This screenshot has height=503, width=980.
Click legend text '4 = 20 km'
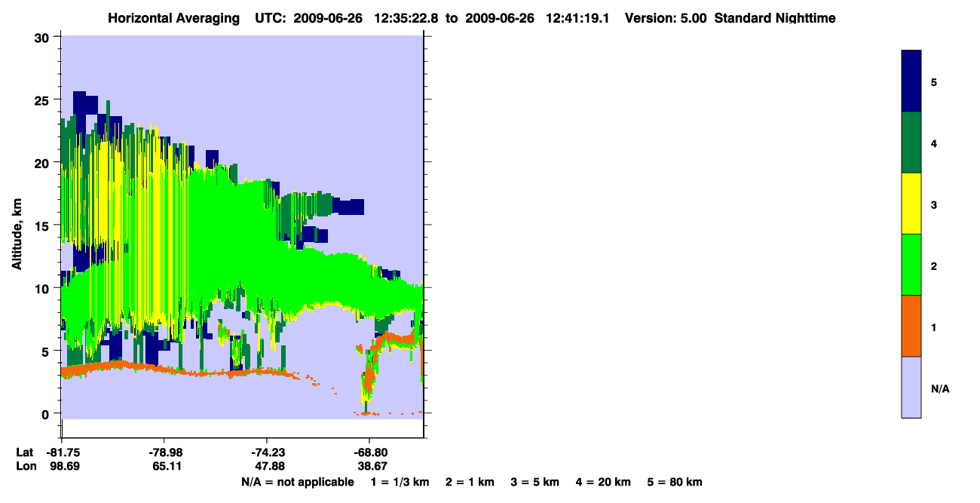[604, 483]
